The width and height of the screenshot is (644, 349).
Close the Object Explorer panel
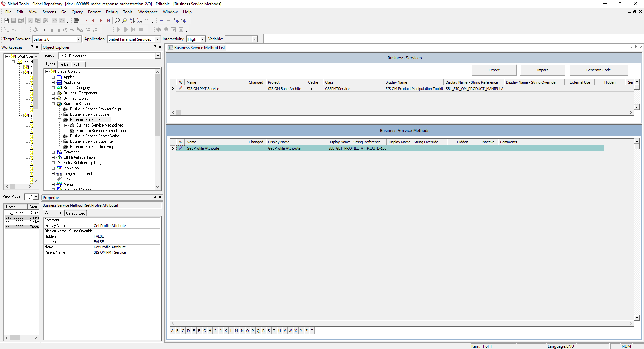click(160, 47)
